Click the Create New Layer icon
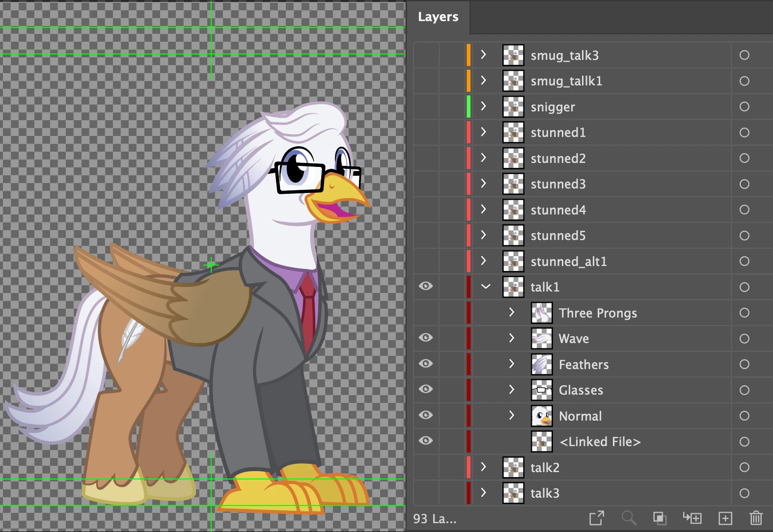Screen dimensions: 773x532 pyautogui.click(x=725, y=518)
